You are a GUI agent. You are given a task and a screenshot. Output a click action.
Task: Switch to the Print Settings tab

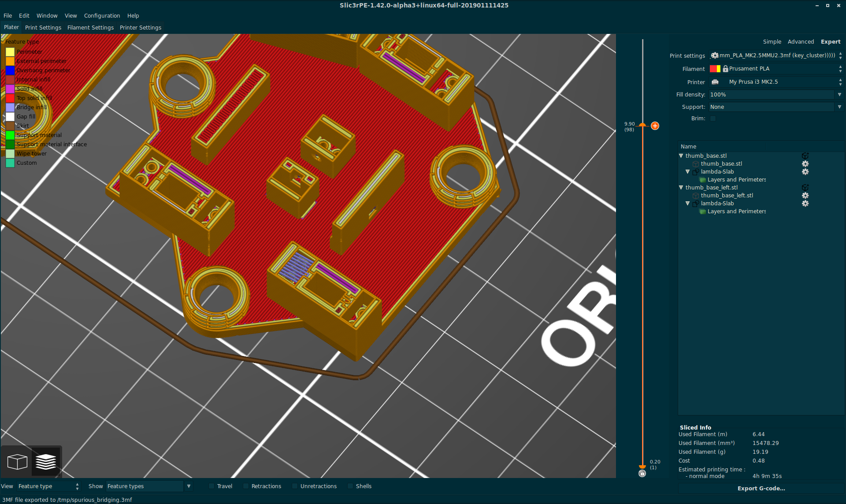43,27
